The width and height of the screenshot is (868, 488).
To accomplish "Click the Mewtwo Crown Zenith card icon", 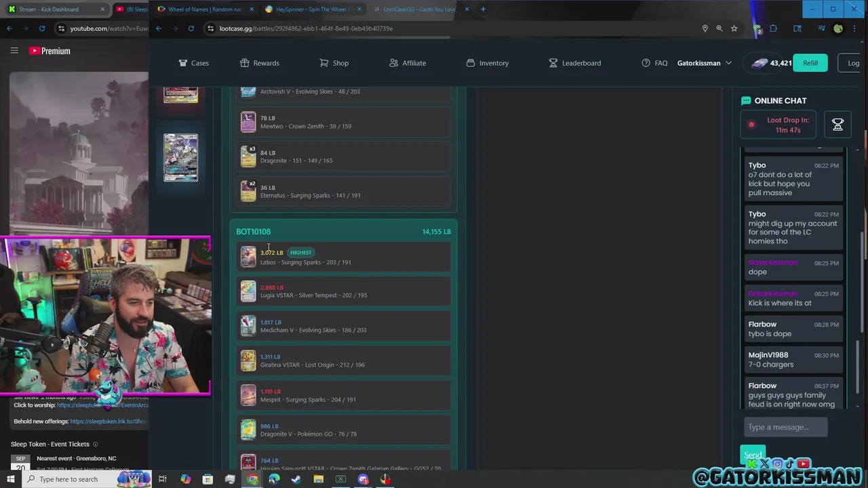I will (x=248, y=122).
